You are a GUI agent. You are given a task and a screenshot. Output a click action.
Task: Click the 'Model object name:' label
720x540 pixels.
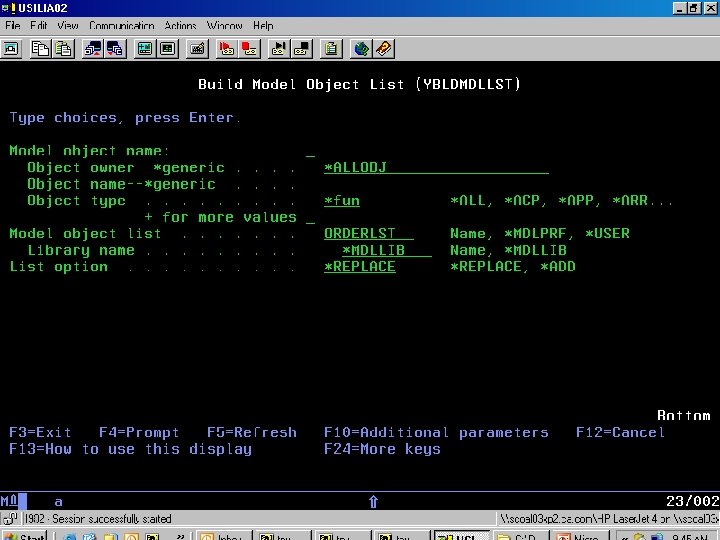[x=90, y=151]
